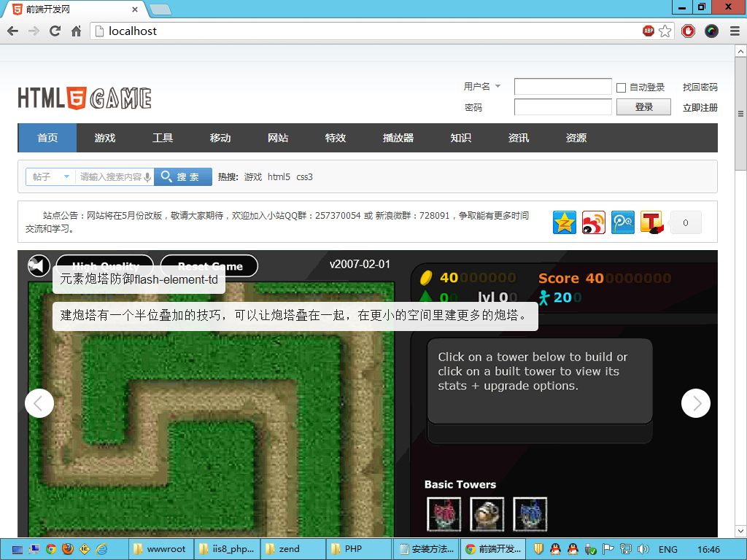This screenshot has width=747, height=560.
Task: Mute the game with the speaker icon
Action: point(39,265)
